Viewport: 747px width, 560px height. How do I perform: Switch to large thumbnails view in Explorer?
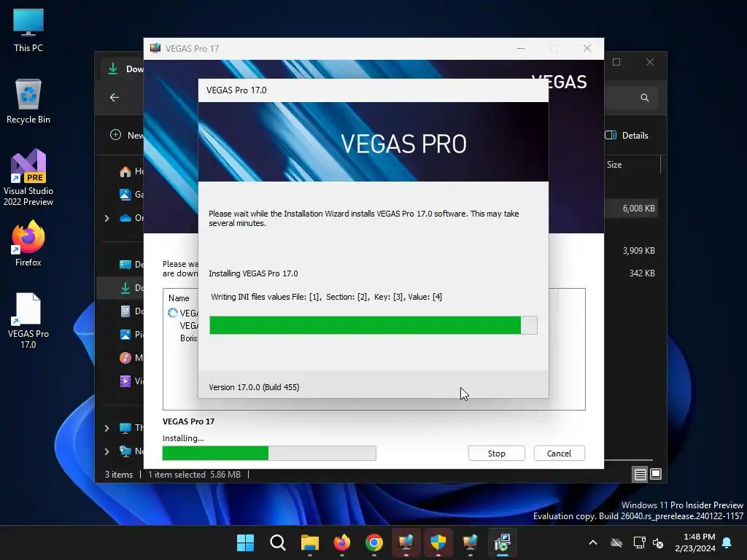pos(656,474)
